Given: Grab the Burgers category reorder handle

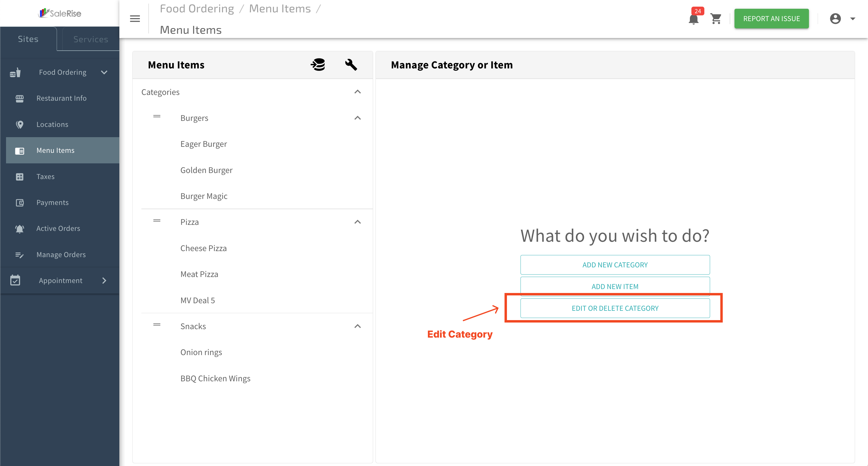Looking at the screenshot, I should coord(157,116).
